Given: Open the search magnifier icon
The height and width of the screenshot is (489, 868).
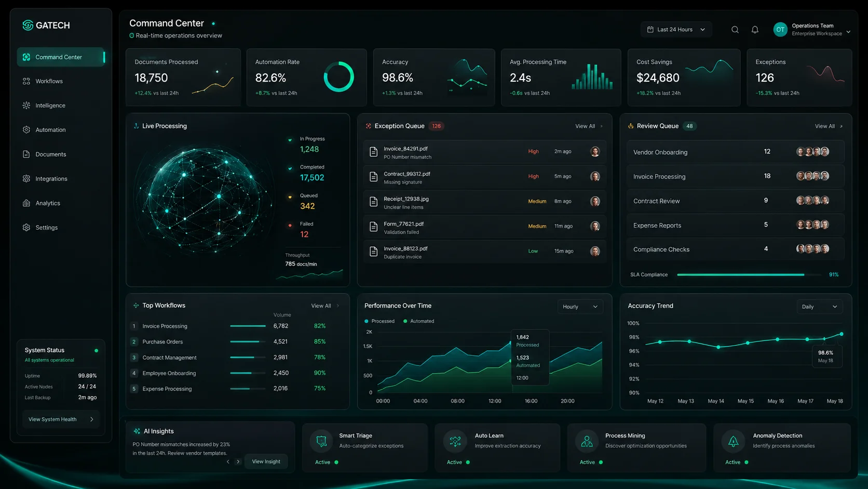Looking at the screenshot, I should click(x=735, y=30).
